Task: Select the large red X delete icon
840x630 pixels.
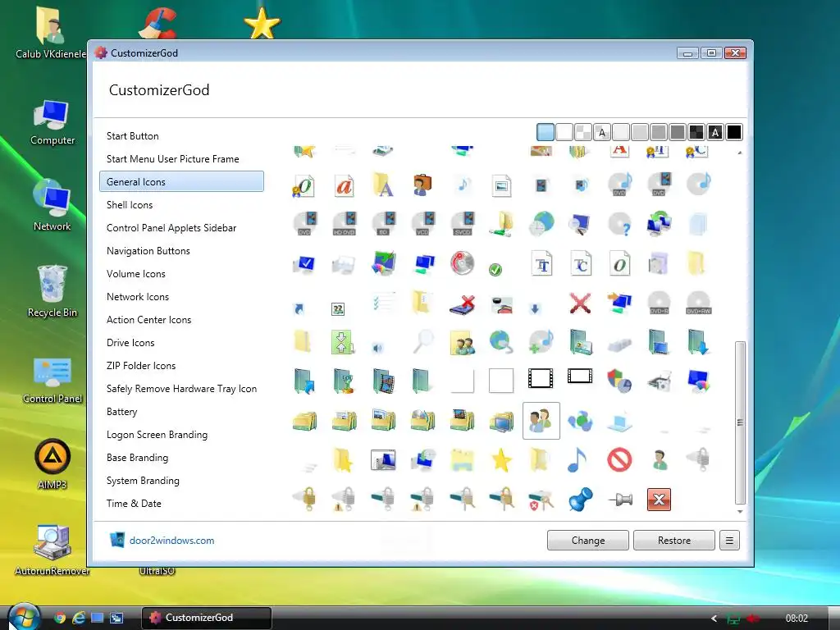Action: click(580, 304)
